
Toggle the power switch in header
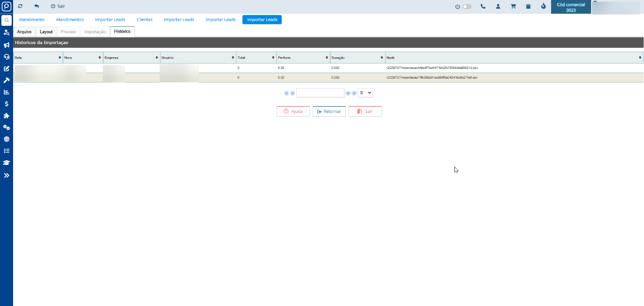pos(467,7)
